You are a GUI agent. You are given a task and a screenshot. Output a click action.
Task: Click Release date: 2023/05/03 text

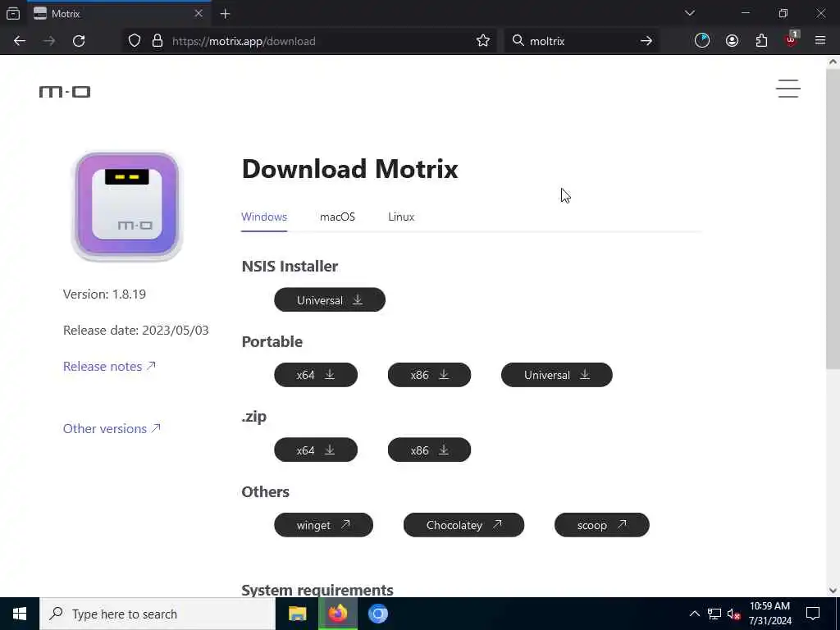(x=136, y=330)
